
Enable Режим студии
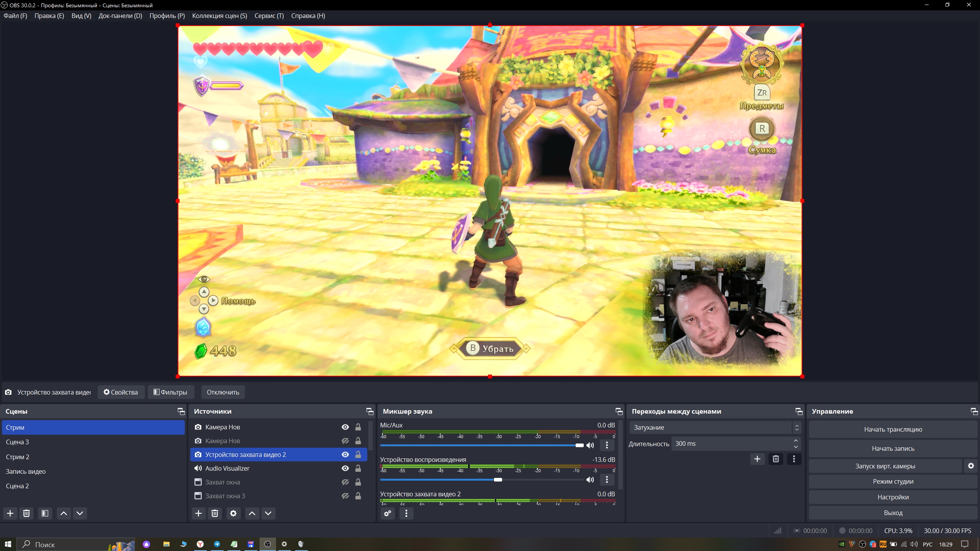(893, 481)
